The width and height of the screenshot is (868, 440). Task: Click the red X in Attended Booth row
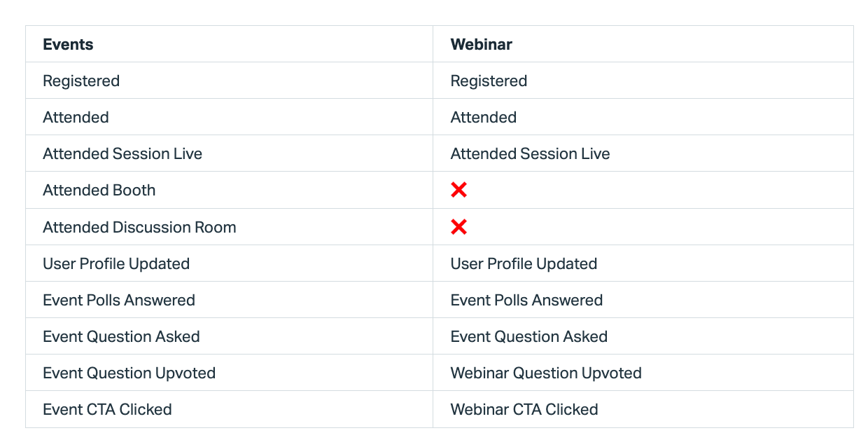click(458, 190)
